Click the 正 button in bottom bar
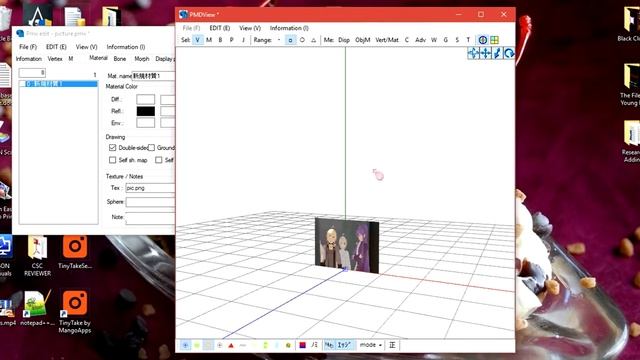 pyautogui.click(x=392, y=345)
